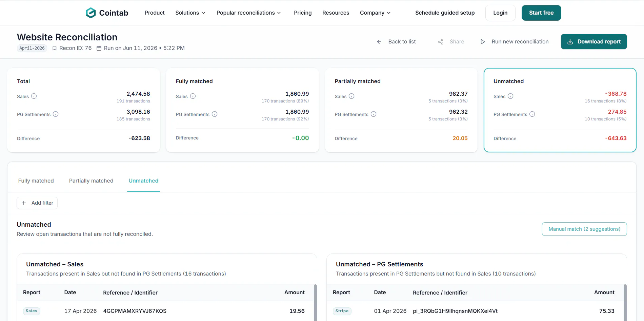This screenshot has height=321, width=644.
Task: Switch to the Fully matched tab
Action: click(36, 181)
